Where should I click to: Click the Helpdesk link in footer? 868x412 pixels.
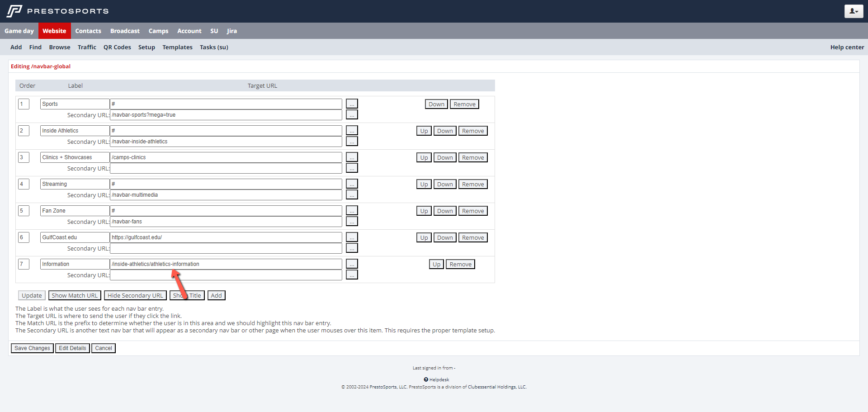pos(436,380)
